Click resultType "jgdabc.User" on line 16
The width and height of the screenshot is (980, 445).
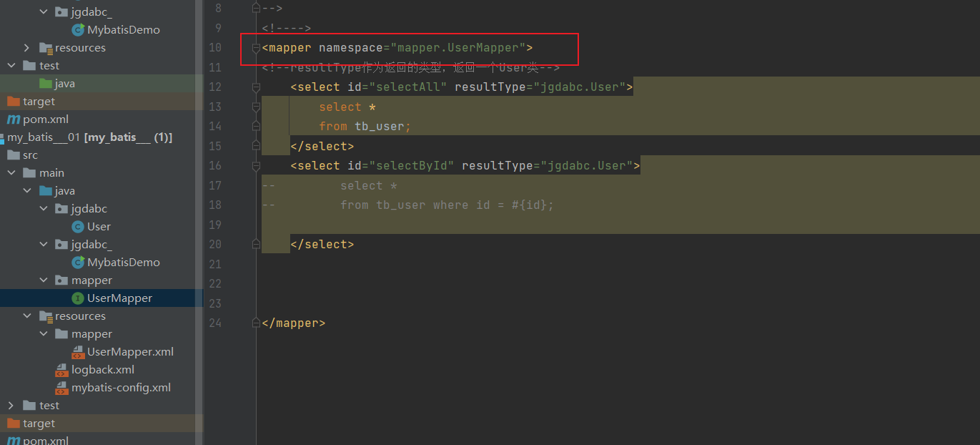pyautogui.click(x=586, y=166)
